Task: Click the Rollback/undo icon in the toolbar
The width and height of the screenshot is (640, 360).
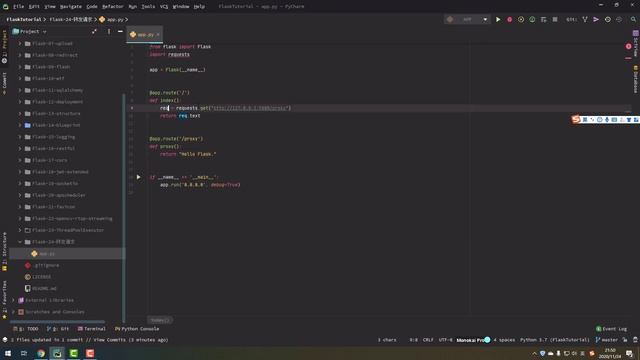Action: [x=619, y=19]
